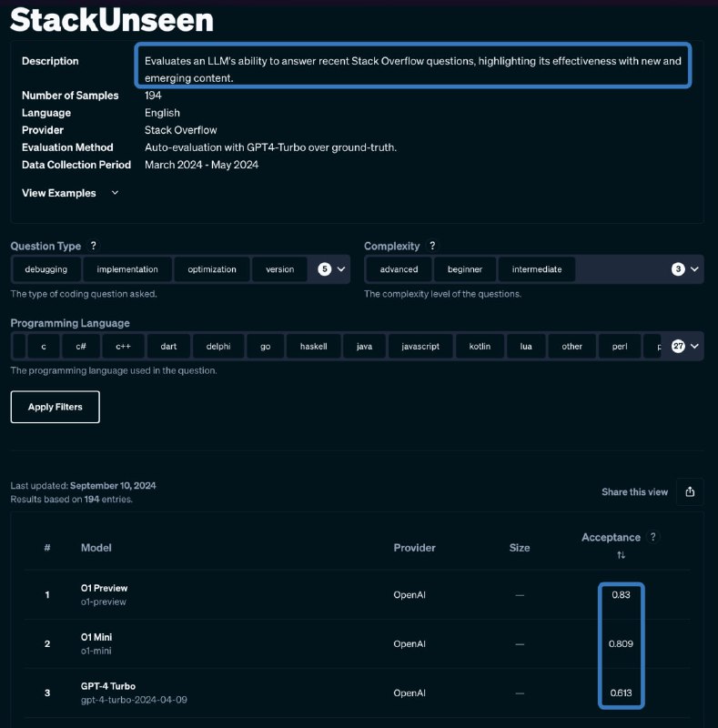The image size is (718, 728).
Task: Click the Share this view link
Action: pos(634,492)
